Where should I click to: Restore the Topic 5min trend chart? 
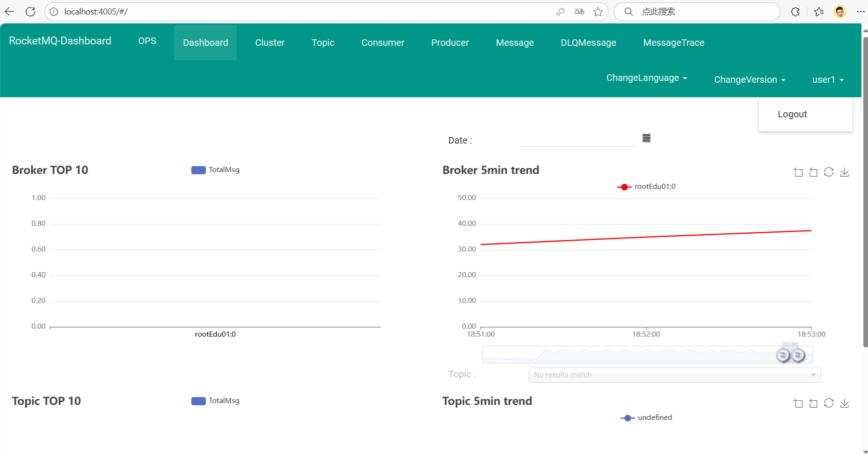point(829,403)
